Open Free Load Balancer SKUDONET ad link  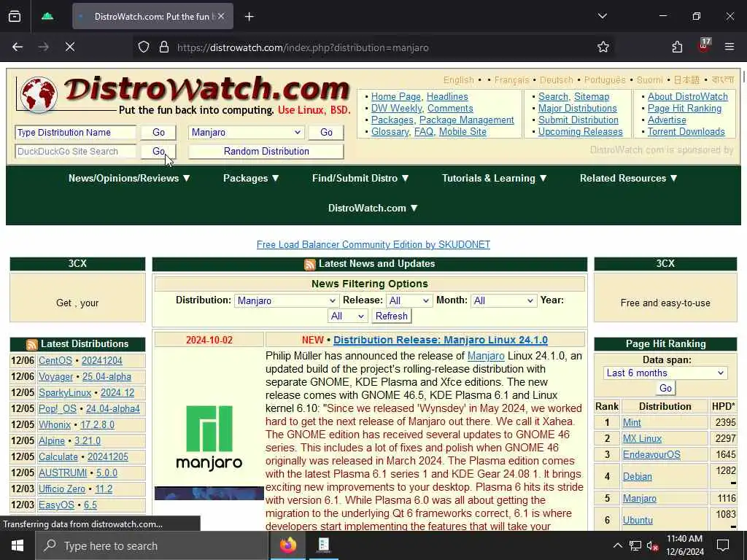(373, 245)
